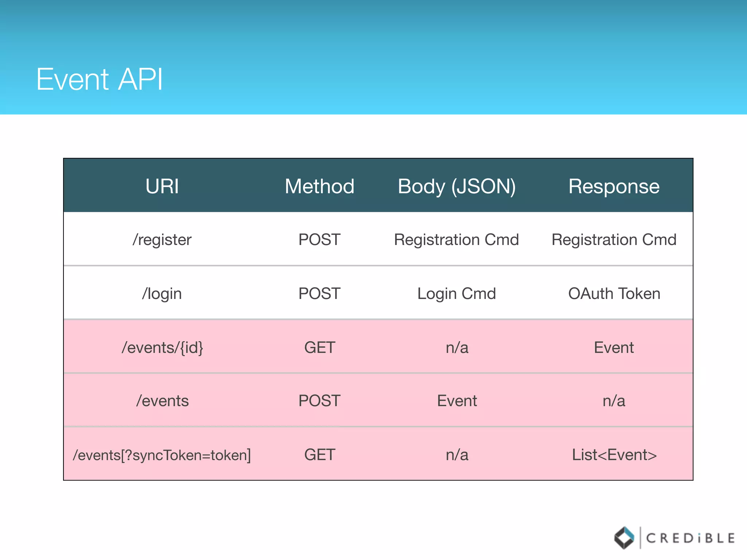Click the /events[?syncToken=token] cell

[162, 455]
